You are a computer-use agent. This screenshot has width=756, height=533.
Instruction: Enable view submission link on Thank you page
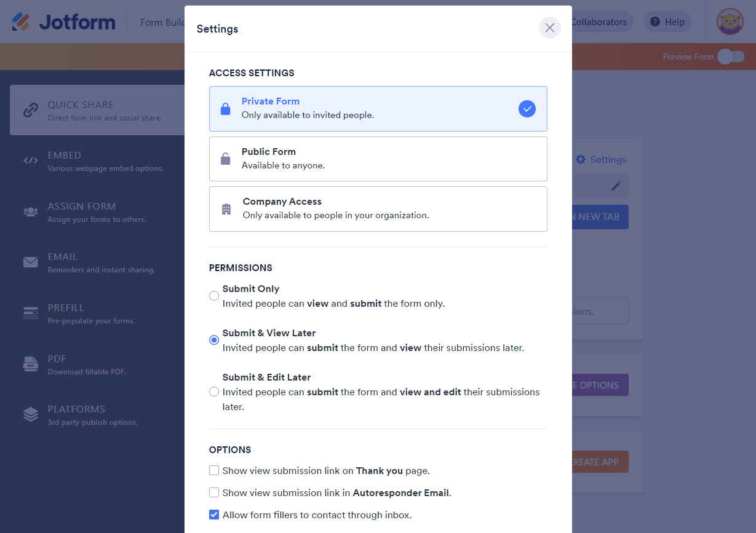coord(214,470)
